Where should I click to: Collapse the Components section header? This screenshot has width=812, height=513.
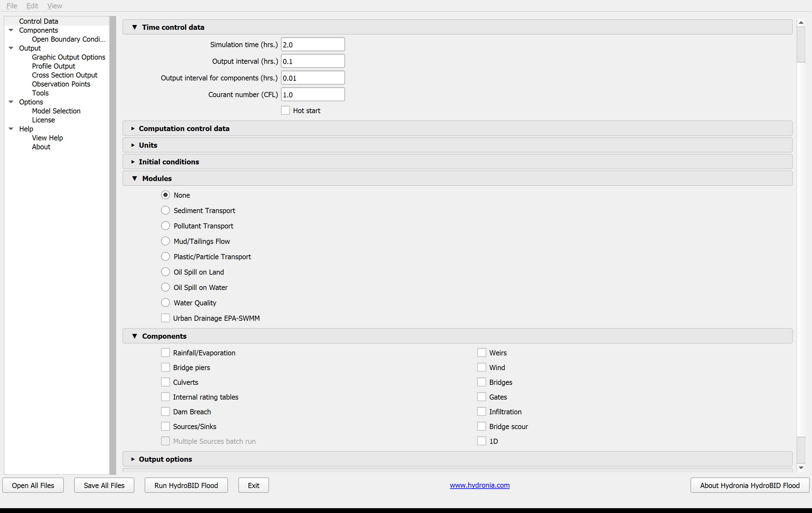(x=457, y=336)
